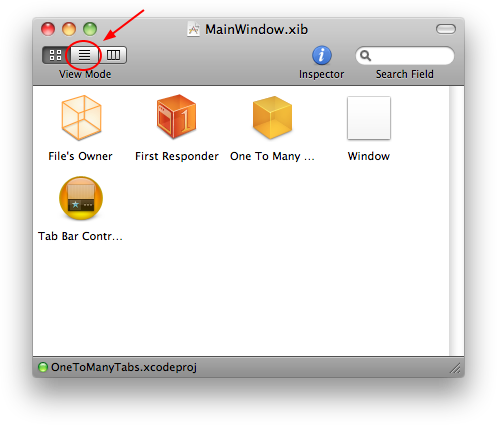
Task: Click the File's Owner label text
Action: (x=80, y=156)
